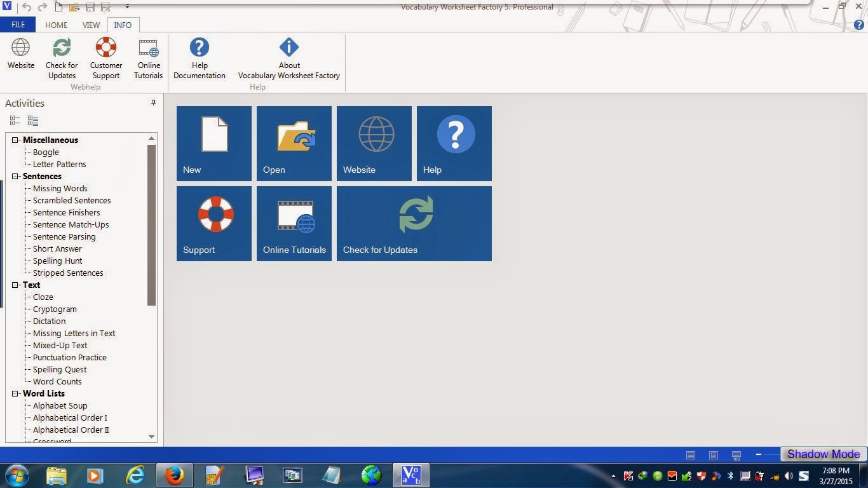The image size is (868, 488).
Task: Click the Undo icon in the quick access toolbar
Action: (27, 7)
